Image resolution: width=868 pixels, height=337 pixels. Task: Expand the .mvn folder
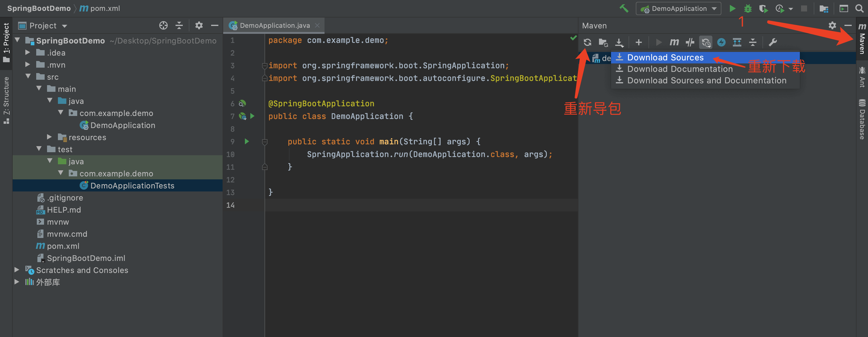(28, 64)
